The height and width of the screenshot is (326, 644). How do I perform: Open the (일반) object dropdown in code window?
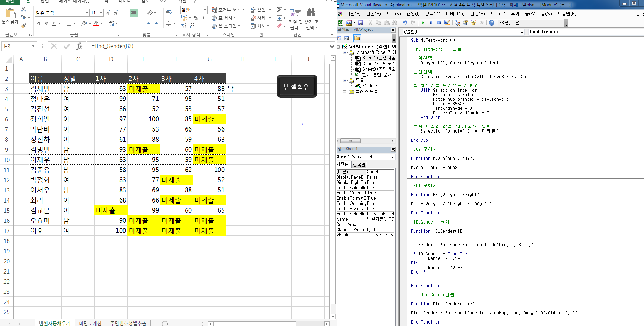pyautogui.click(x=522, y=32)
